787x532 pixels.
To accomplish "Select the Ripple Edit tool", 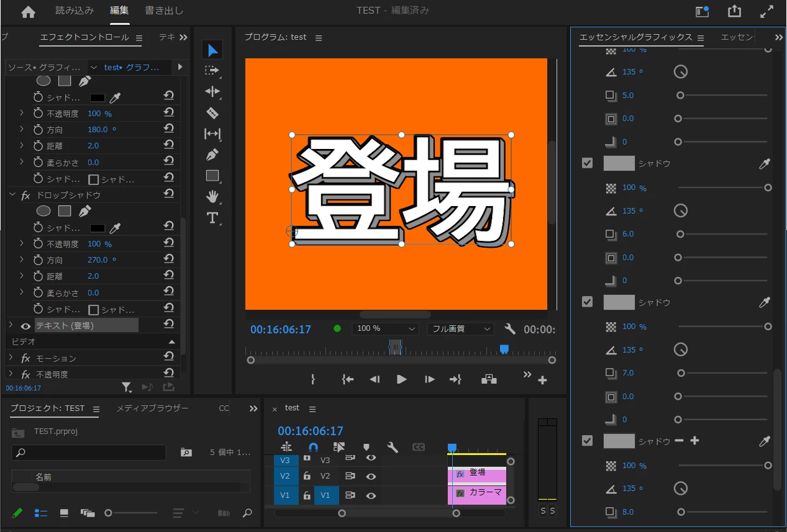I will click(212, 92).
